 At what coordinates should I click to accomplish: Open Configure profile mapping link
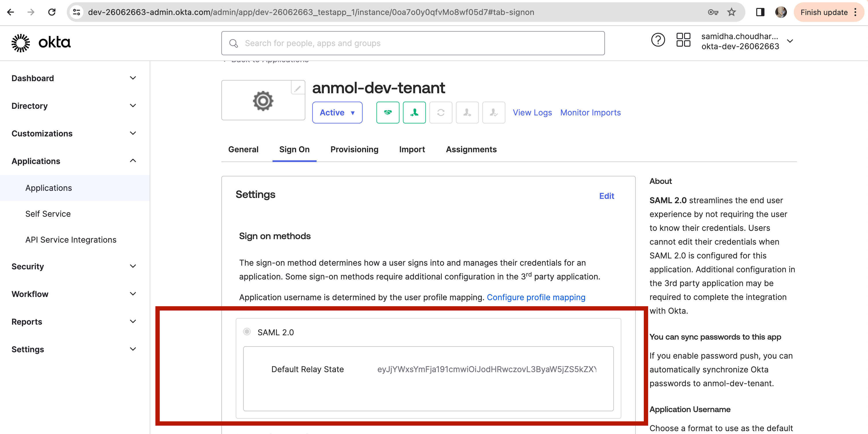[x=536, y=297]
